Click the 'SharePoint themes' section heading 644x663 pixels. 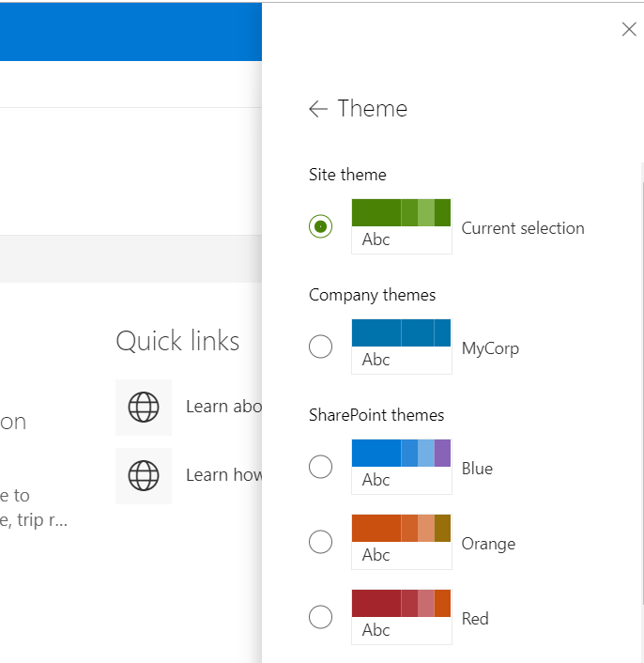376,415
